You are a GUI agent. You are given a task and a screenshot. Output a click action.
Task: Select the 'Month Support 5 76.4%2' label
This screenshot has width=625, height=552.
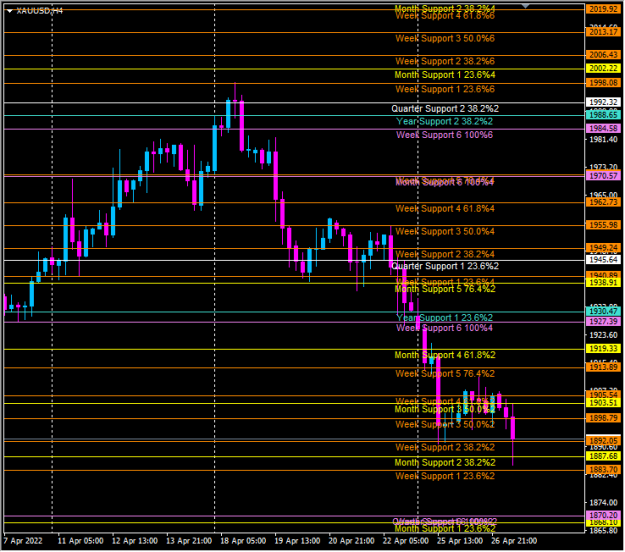[x=445, y=289]
